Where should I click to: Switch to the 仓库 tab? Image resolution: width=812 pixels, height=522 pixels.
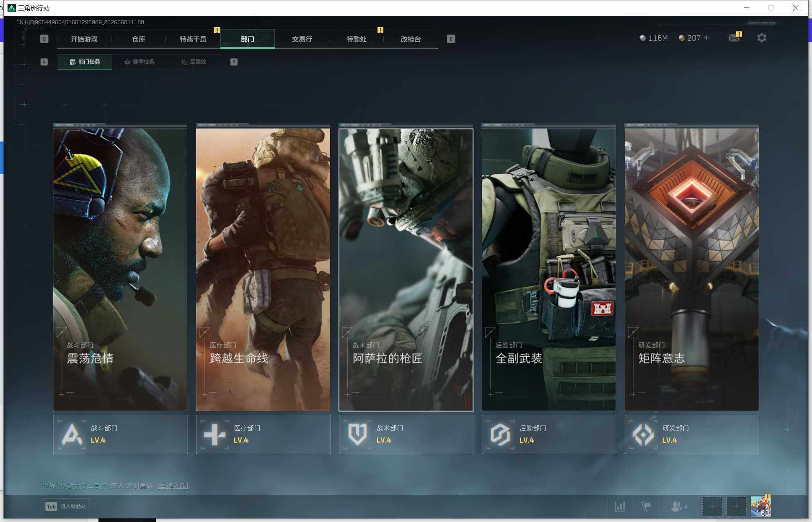point(138,39)
